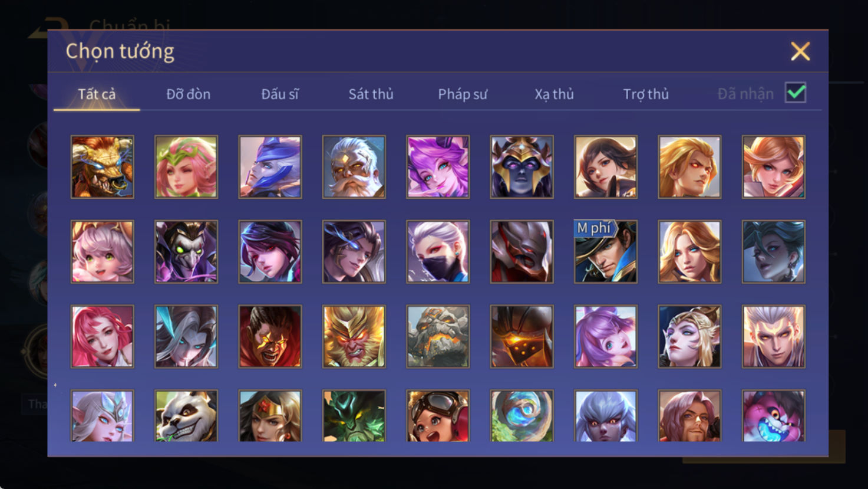
Task: Pick the white-bearded old man hero
Action: (354, 167)
